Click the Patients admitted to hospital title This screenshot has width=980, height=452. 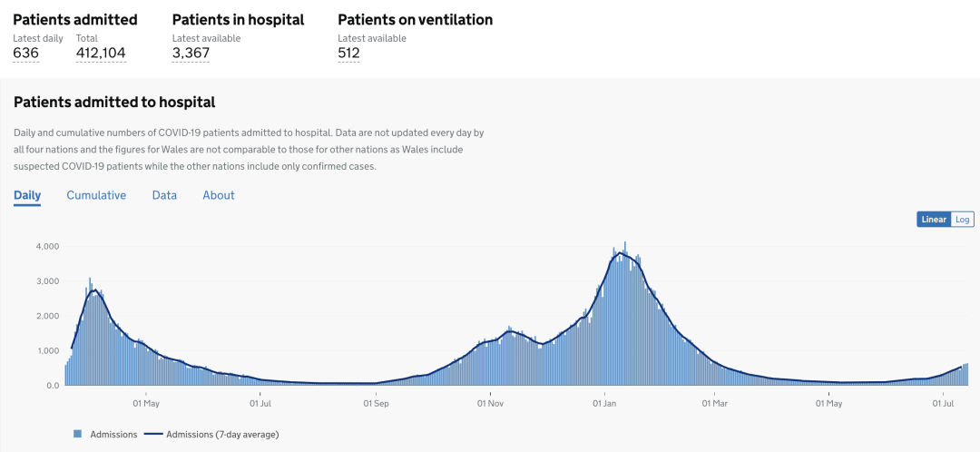114,103
